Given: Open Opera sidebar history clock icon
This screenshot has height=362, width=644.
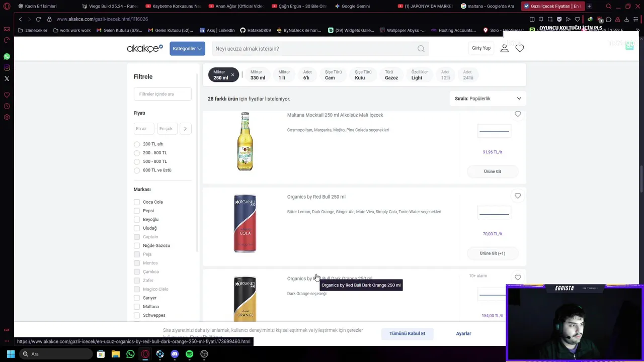Looking at the screenshot, I should [x=7, y=106].
